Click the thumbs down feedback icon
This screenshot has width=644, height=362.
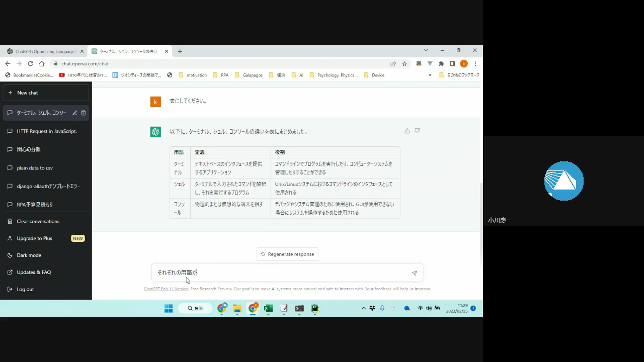click(x=417, y=131)
